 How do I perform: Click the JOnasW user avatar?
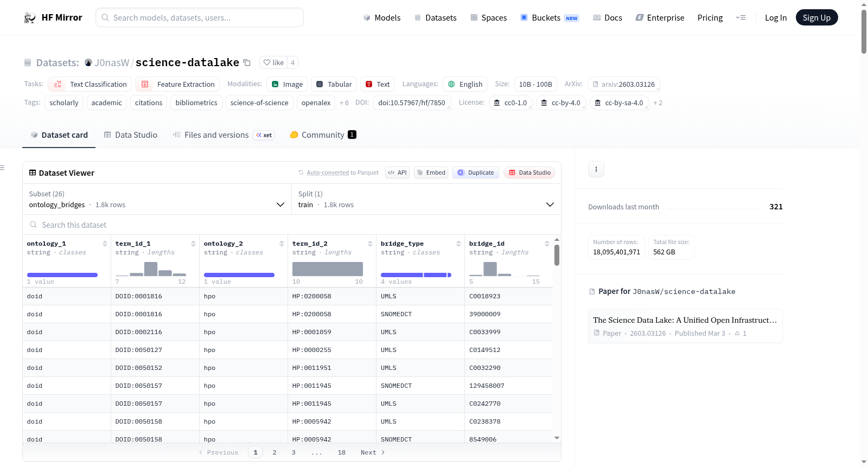click(88, 63)
